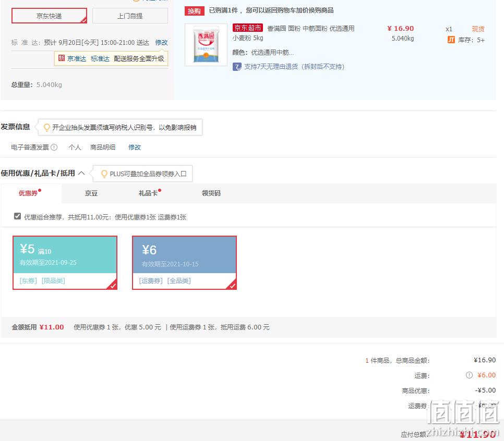504x441 pixels.
Task: Click the 总商品金额 ¥16.90 value
Action: (485, 360)
